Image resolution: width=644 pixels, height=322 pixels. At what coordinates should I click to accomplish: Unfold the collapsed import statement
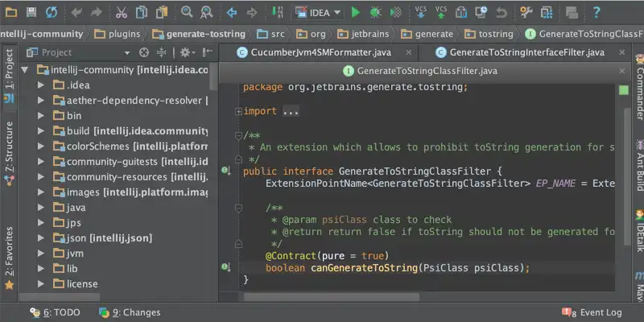pos(238,112)
